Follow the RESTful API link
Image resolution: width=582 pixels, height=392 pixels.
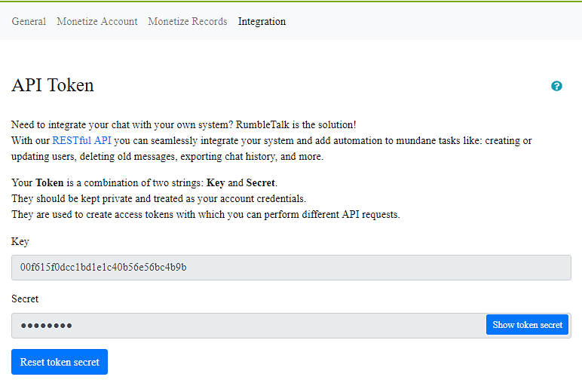(x=81, y=140)
